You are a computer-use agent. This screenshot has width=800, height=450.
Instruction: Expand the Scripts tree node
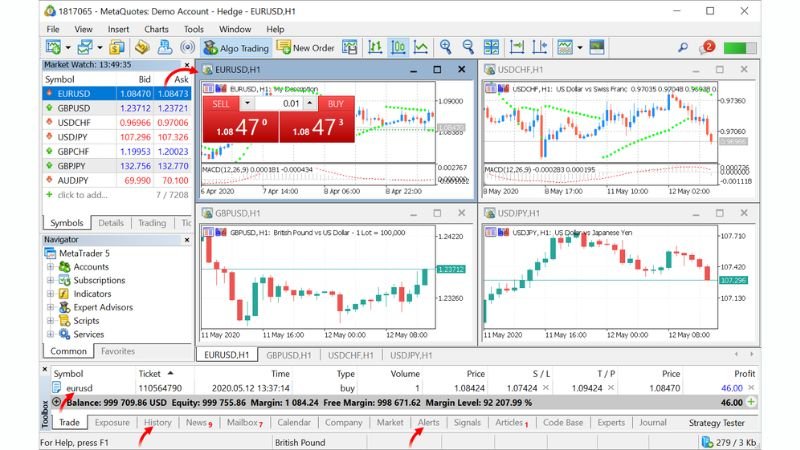coord(50,320)
